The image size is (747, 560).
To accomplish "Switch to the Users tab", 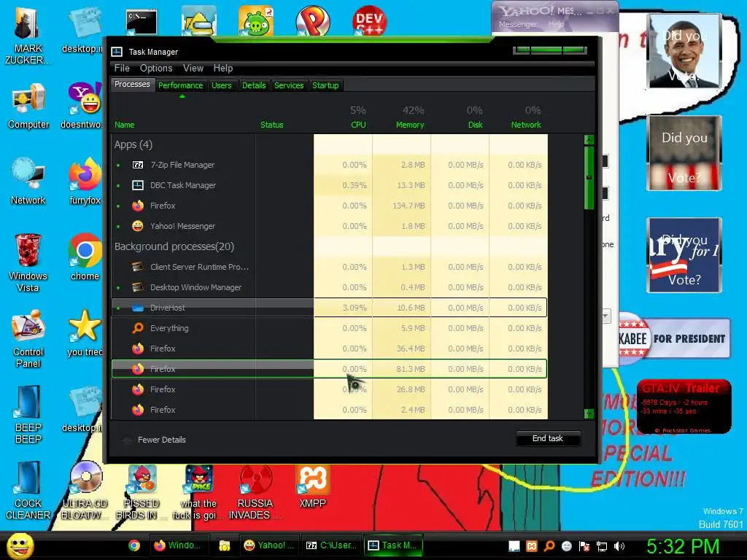I will tap(222, 85).
